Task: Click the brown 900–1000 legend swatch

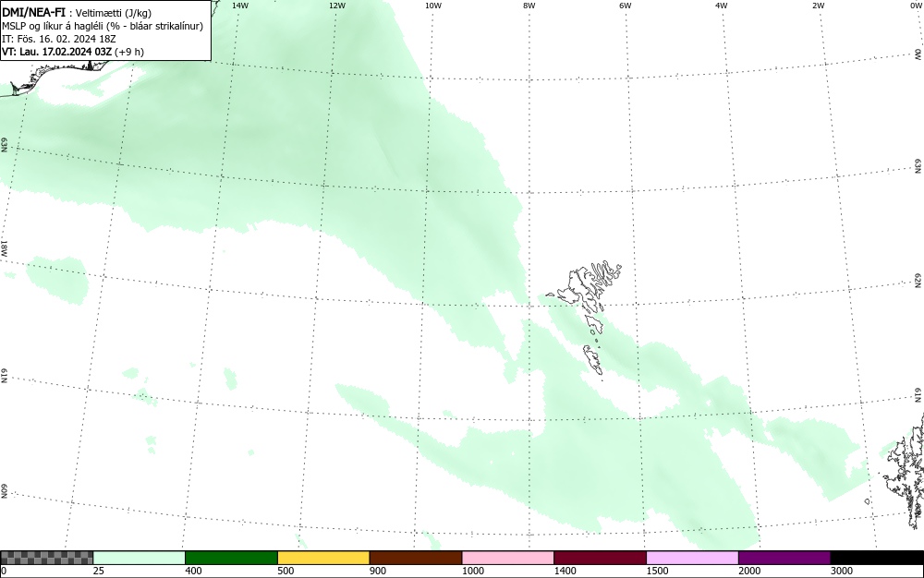Action: [416, 558]
